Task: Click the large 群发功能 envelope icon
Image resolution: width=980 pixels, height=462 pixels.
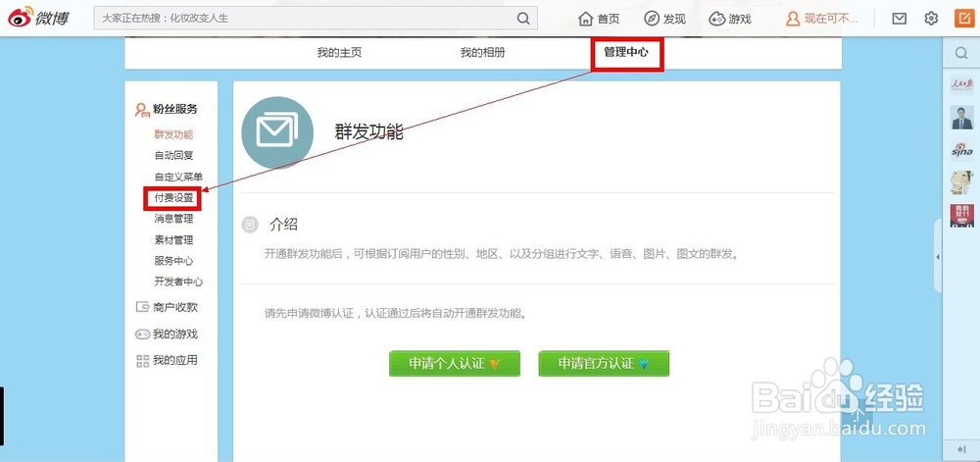Action: [277, 132]
